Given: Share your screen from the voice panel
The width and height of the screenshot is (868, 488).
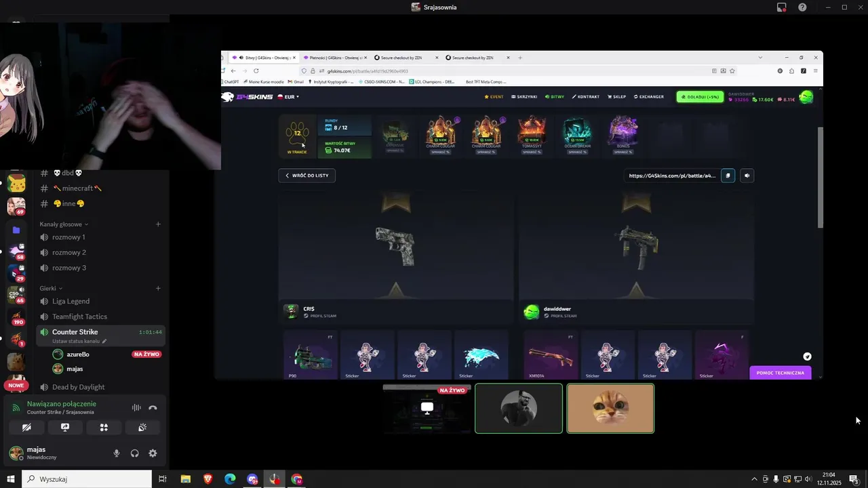Looking at the screenshot, I should point(65,428).
